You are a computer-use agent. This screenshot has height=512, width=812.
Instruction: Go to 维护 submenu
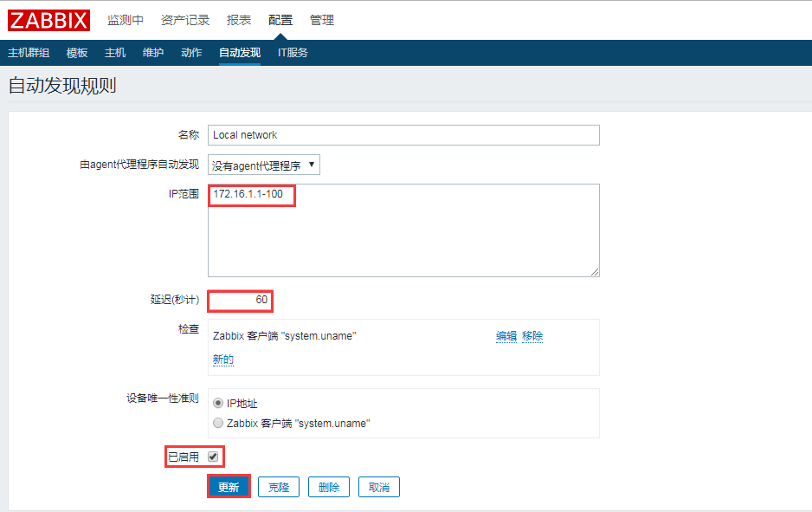(x=153, y=52)
